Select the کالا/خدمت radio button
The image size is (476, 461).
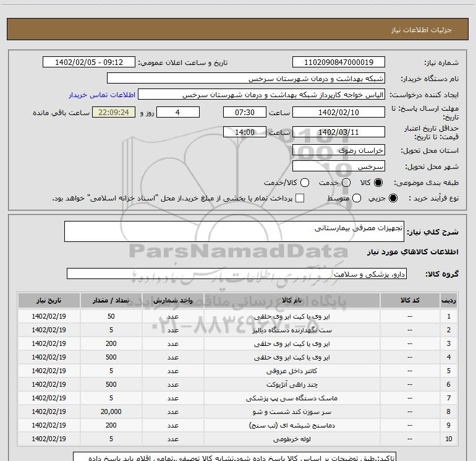coord(305,183)
